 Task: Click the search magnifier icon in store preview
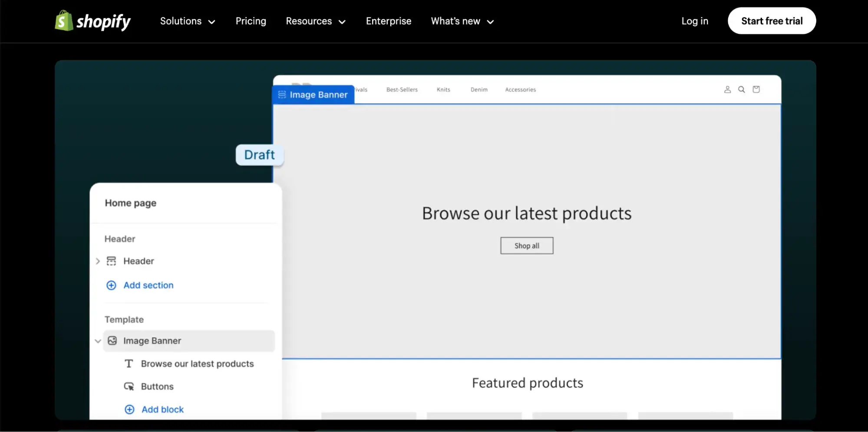[x=742, y=90]
